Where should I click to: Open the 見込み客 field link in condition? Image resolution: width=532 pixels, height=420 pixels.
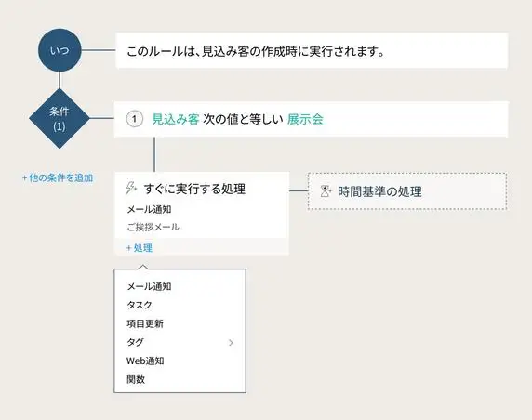pyautogui.click(x=176, y=119)
